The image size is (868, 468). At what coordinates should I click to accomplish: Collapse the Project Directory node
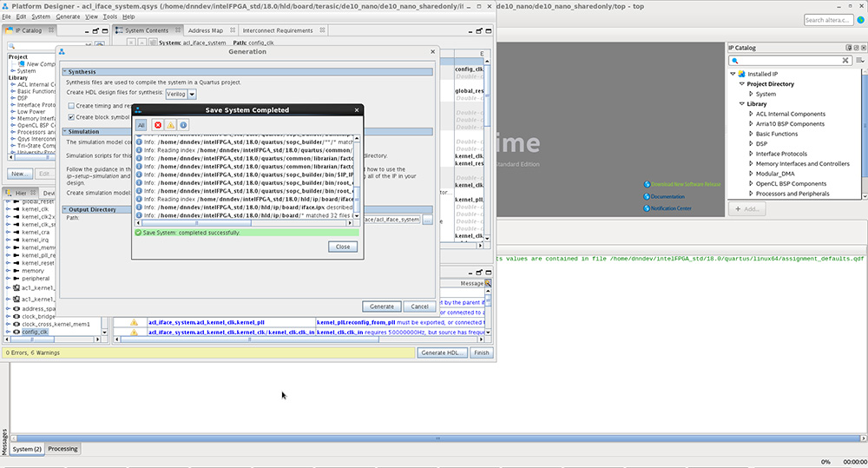742,84
